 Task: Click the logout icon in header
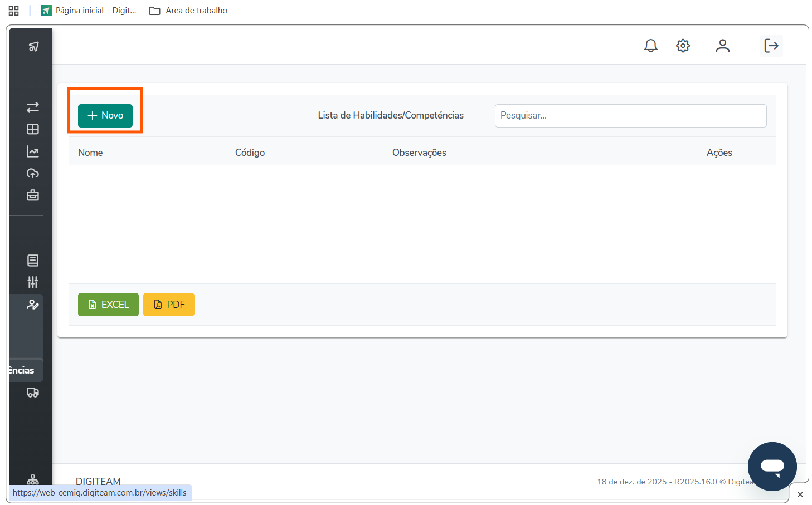pos(771,46)
